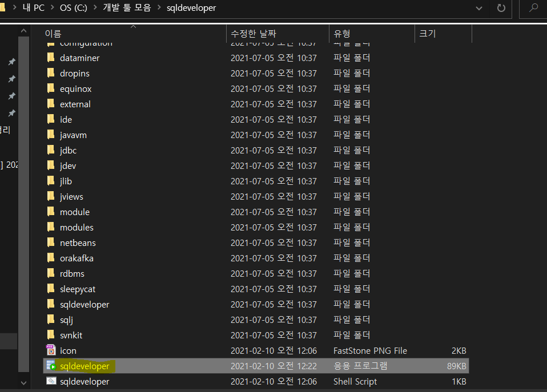Expand the chevron after 내 PC breadcrumb
The width and height of the screenshot is (547, 392).
pos(53,7)
